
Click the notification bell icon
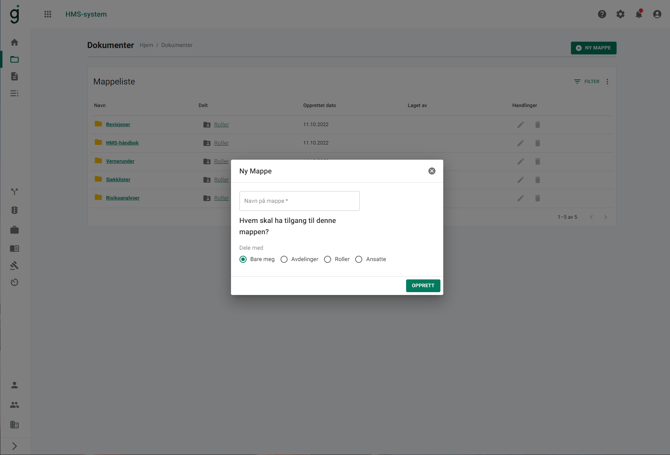[x=639, y=14]
